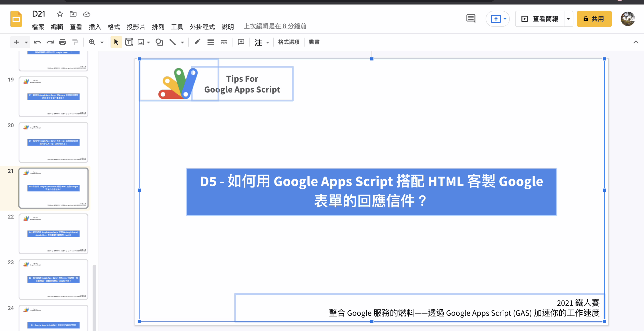Screen dimensions: 644x331
Task: Open Google Slides home logo
Action: (x=16, y=19)
